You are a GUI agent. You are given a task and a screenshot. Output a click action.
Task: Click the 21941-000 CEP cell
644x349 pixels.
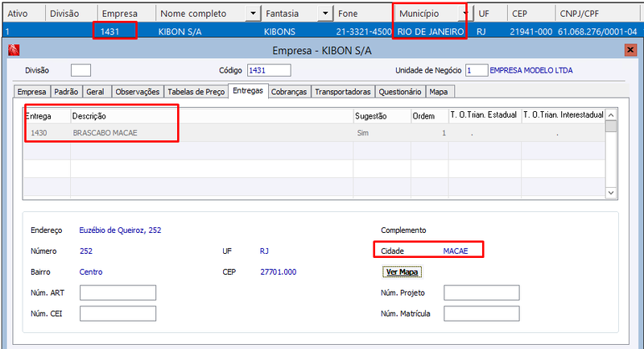pyautogui.click(x=531, y=31)
